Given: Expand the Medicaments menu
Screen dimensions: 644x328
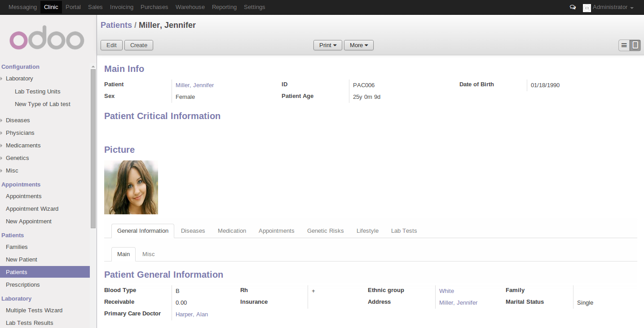Looking at the screenshot, I should click(23, 146).
